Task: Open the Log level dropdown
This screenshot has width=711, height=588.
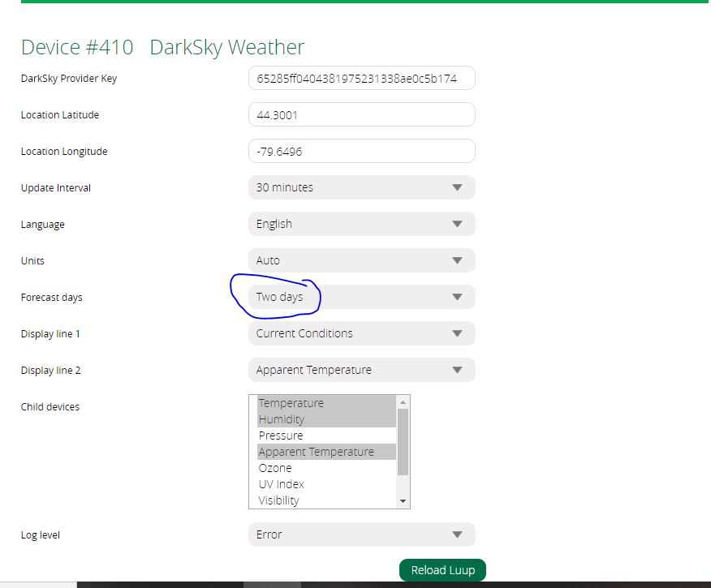Action: [361, 534]
